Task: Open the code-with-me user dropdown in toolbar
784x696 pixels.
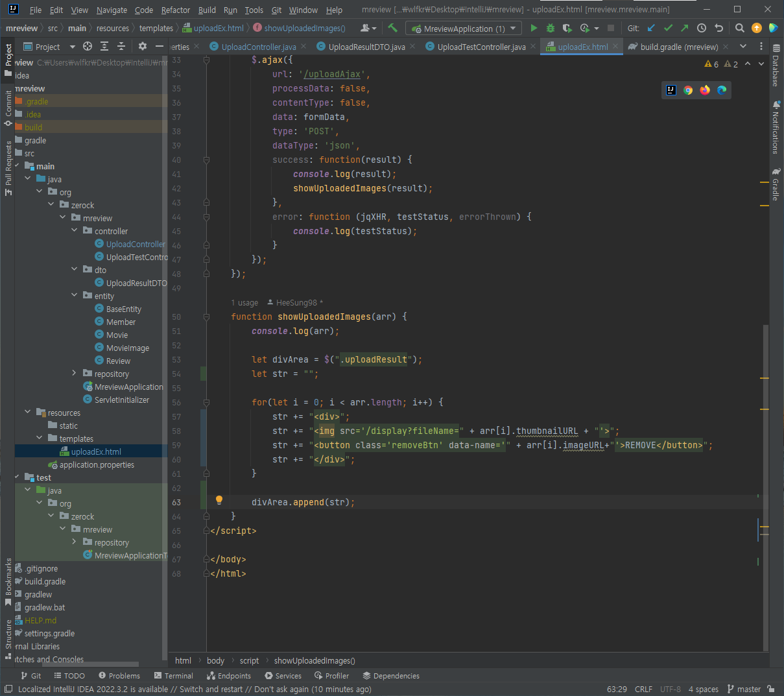Action: click(x=368, y=28)
